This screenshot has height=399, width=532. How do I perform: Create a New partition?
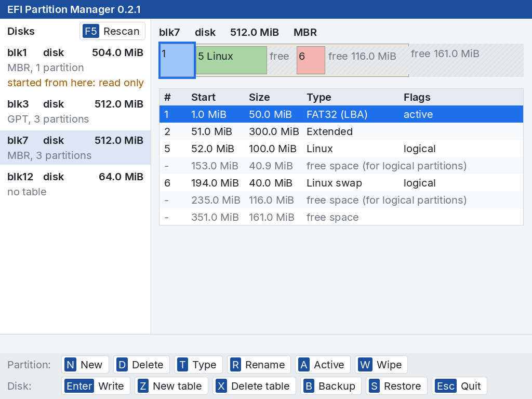click(x=85, y=365)
